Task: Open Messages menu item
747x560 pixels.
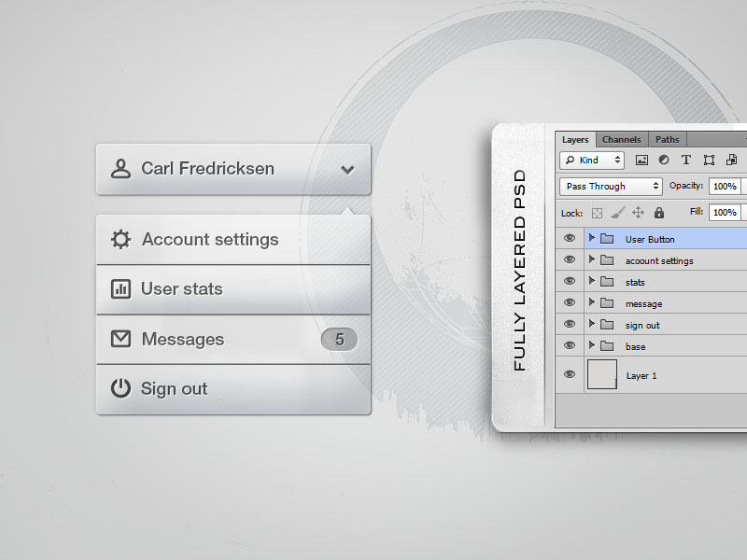Action: pos(233,339)
